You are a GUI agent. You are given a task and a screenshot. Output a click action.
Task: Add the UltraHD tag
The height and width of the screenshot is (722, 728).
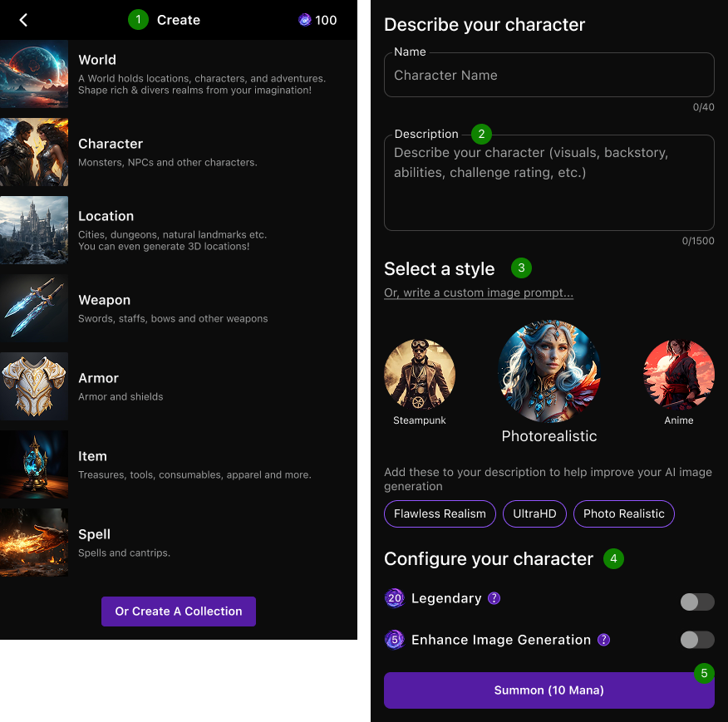point(534,513)
